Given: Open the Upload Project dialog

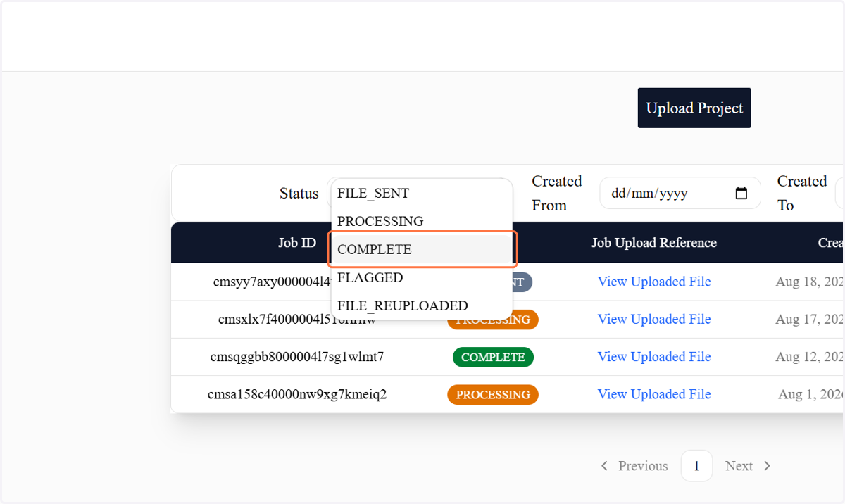Looking at the screenshot, I should pos(694,108).
